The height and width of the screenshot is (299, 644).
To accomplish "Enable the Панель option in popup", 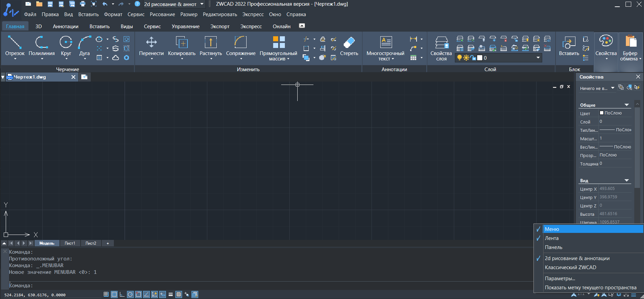I will (x=553, y=247).
